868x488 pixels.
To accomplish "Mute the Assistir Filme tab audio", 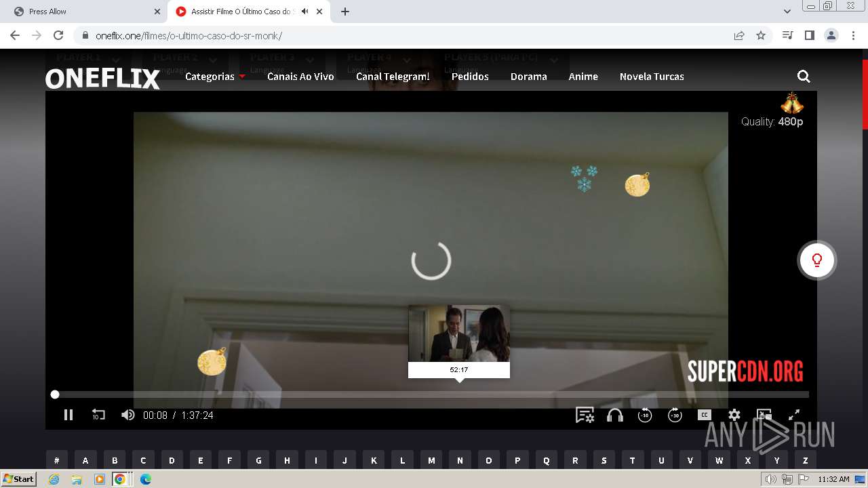I will (x=304, y=12).
